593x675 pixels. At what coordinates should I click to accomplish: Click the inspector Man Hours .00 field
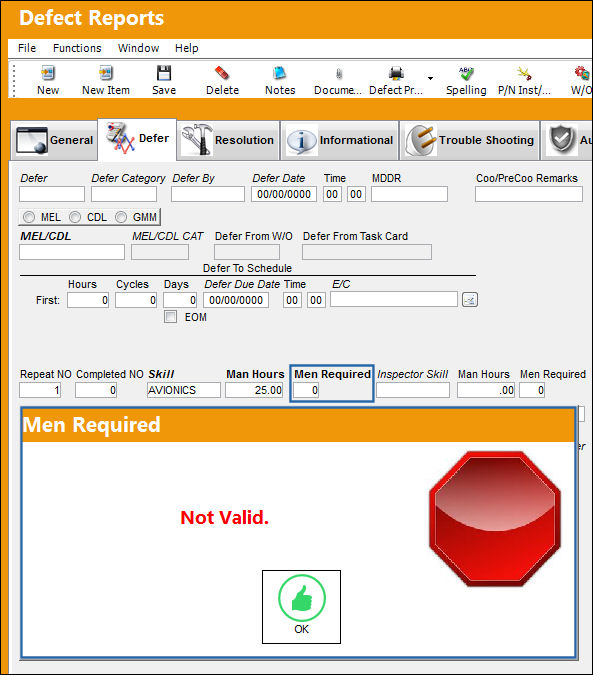pos(486,390)
